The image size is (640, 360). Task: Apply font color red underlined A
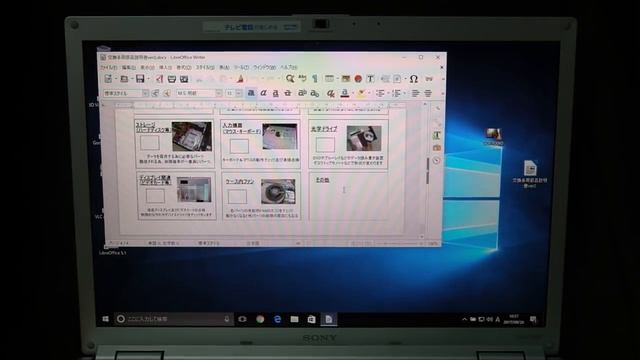point(345,93)
